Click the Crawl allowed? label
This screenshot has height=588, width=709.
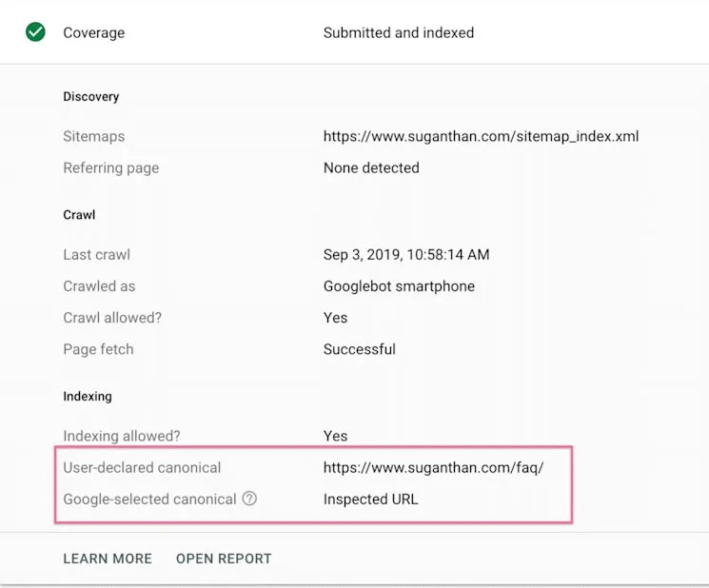point(112,318)
